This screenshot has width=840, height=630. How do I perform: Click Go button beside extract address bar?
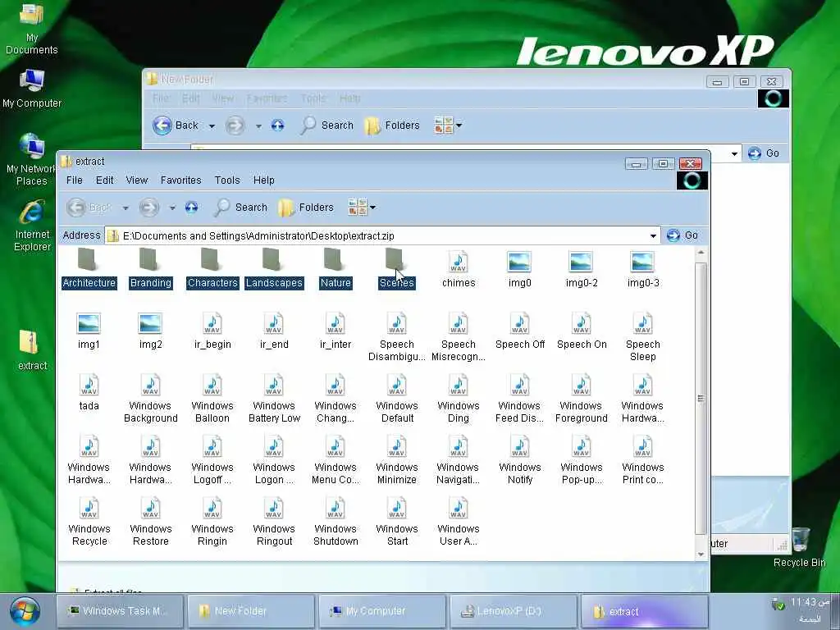coord(682,235)
